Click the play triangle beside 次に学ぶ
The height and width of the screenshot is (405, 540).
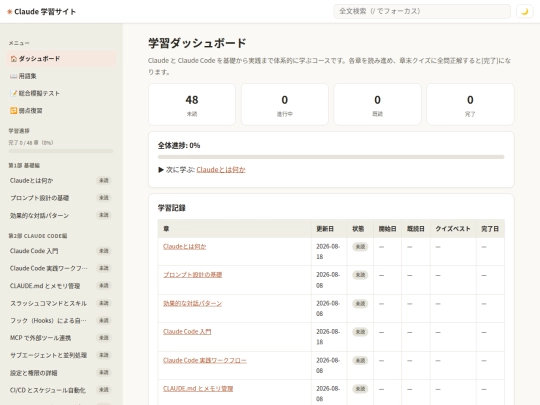160,170
